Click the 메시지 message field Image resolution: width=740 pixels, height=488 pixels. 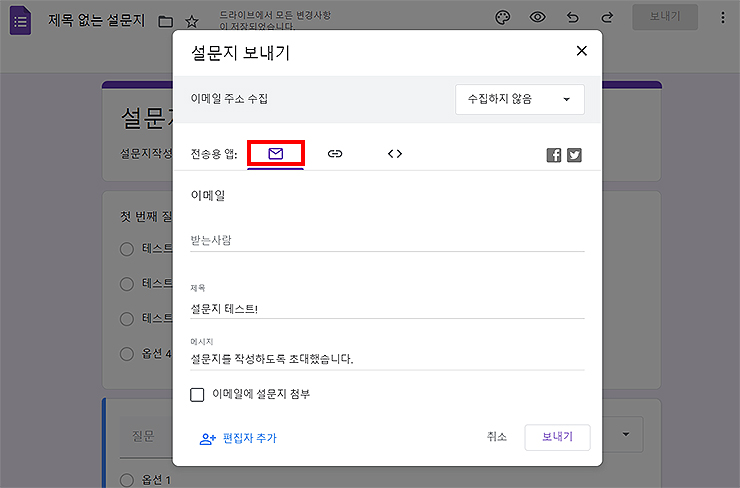click(x=387, y=359)
